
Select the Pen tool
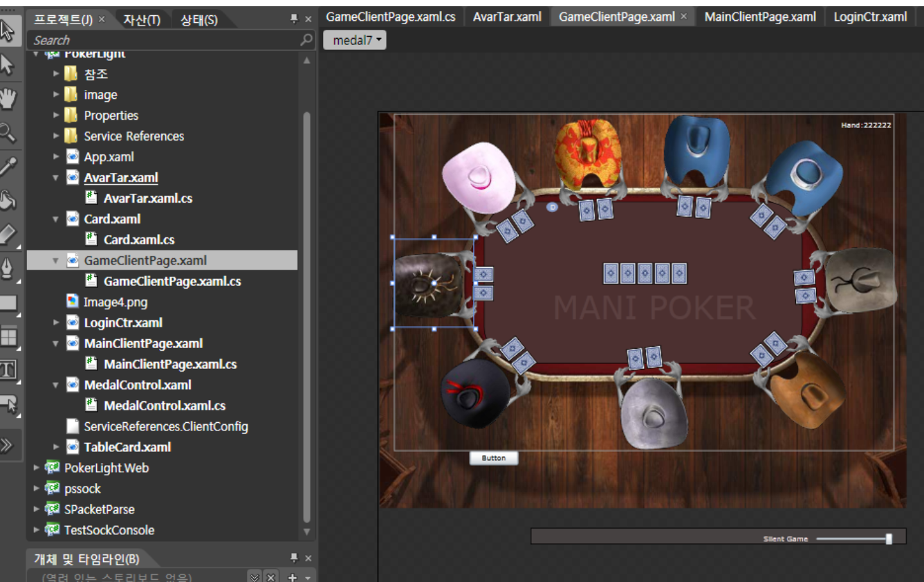8,269
